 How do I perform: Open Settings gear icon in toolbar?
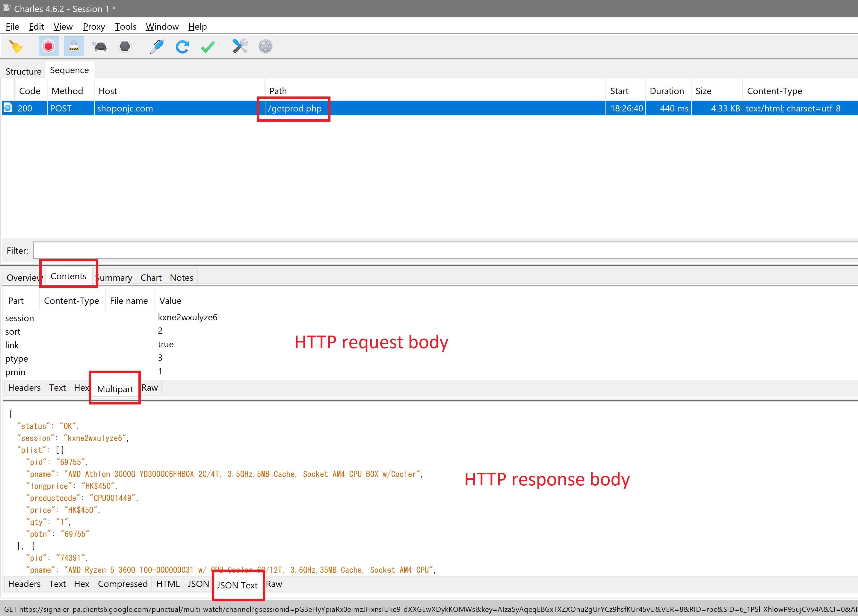[x=265, y=46]
